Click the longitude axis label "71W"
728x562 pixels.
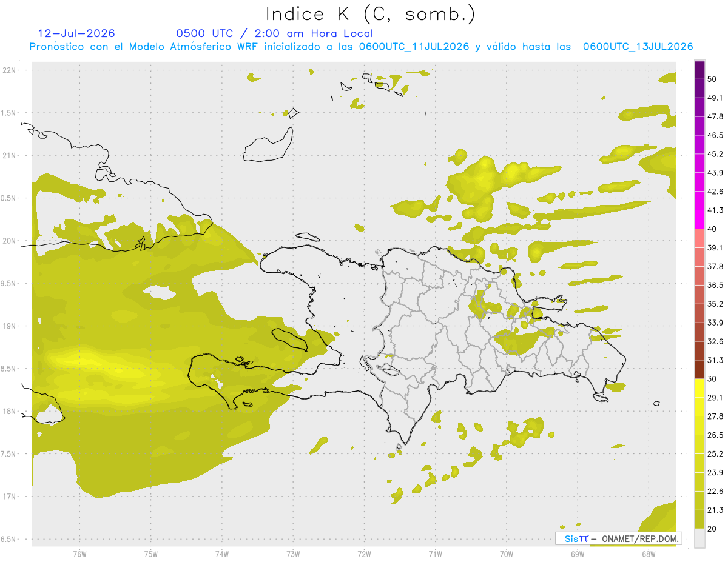click(x=435, y=554)
